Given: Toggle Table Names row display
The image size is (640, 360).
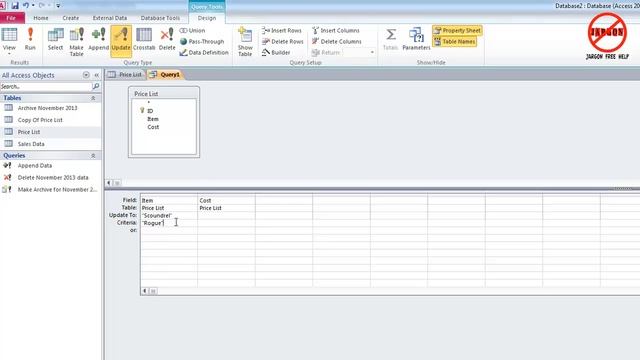Looking at the screenshot, I should (x=454, y=42).
